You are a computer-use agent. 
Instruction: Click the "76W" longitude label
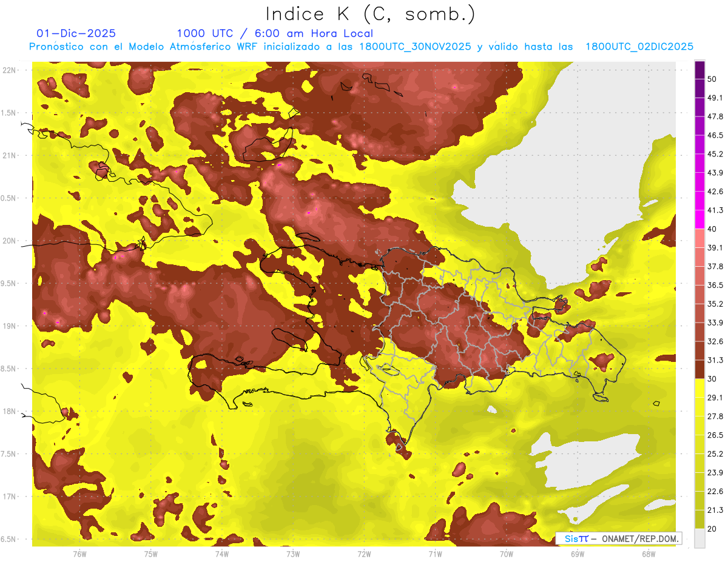[79, 554]
